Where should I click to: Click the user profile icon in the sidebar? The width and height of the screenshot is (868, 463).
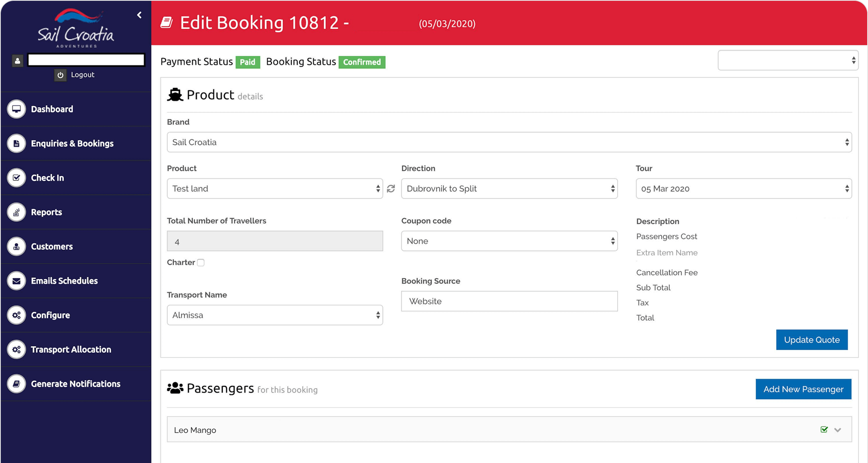(17, 61)
